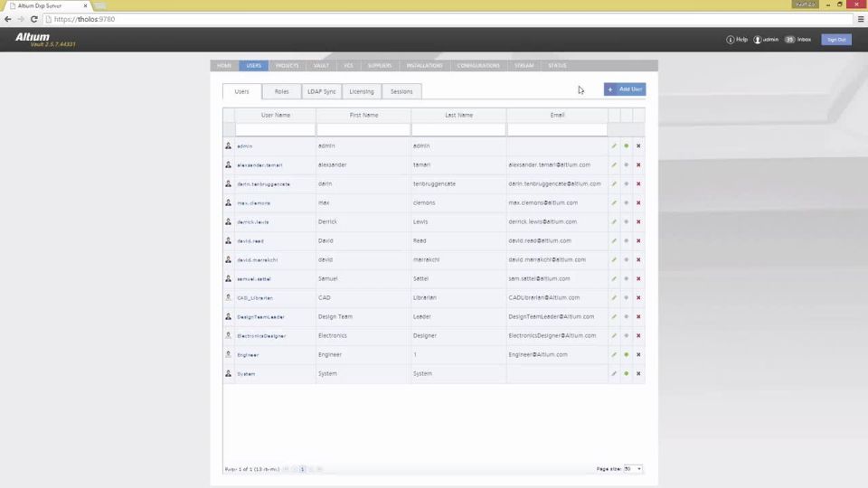The image size is (868, 488).
Task: Toggle active status dot for max.clemons
Action: pyautogui.click(x=626, y=203)
